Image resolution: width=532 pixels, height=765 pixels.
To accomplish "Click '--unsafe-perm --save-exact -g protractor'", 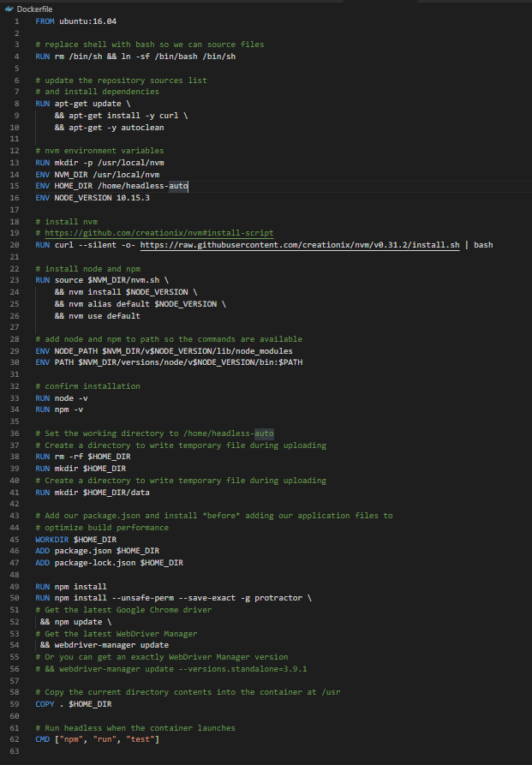I will (x=207, y=598).
